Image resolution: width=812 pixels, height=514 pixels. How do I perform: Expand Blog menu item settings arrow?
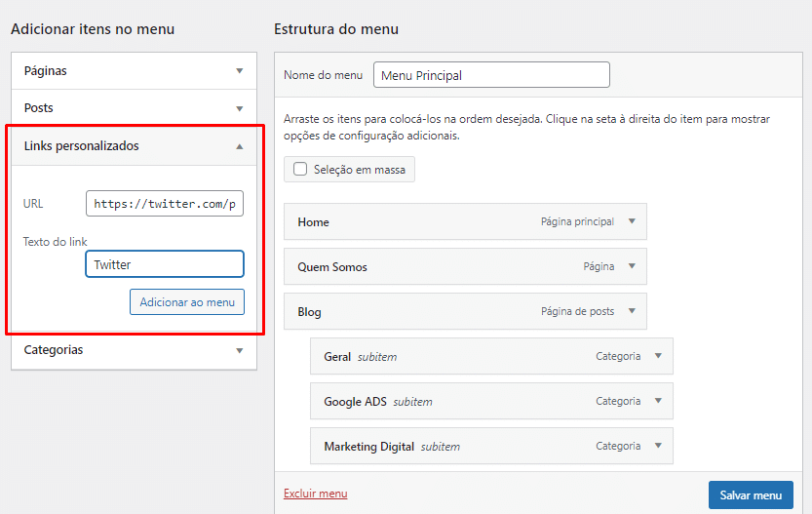pos(632,311)
